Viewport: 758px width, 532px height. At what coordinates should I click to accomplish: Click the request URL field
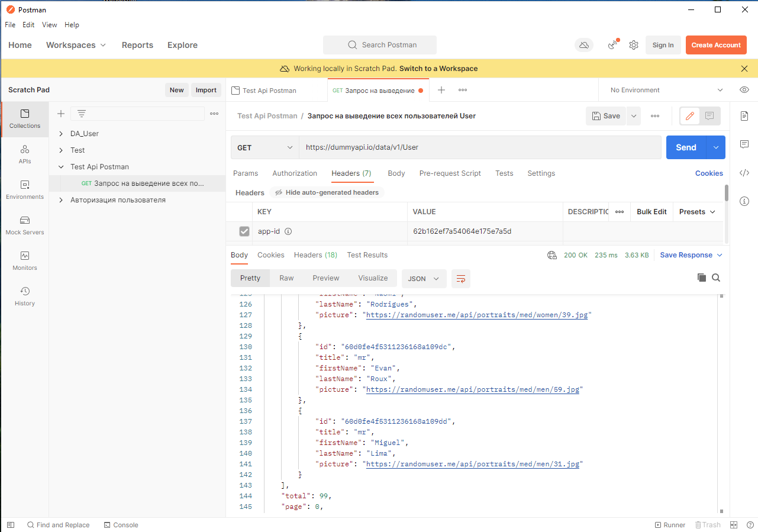444,147
